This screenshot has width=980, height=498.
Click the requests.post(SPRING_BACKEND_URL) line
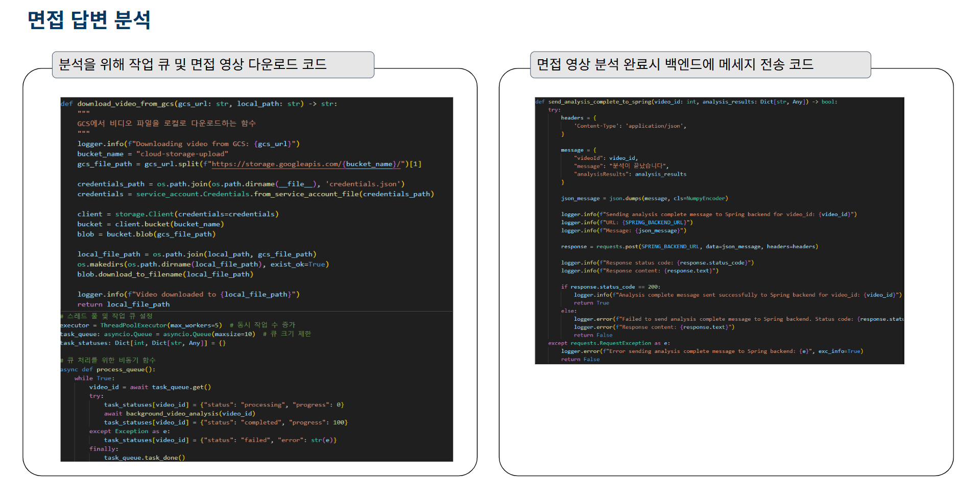[689, 247]
